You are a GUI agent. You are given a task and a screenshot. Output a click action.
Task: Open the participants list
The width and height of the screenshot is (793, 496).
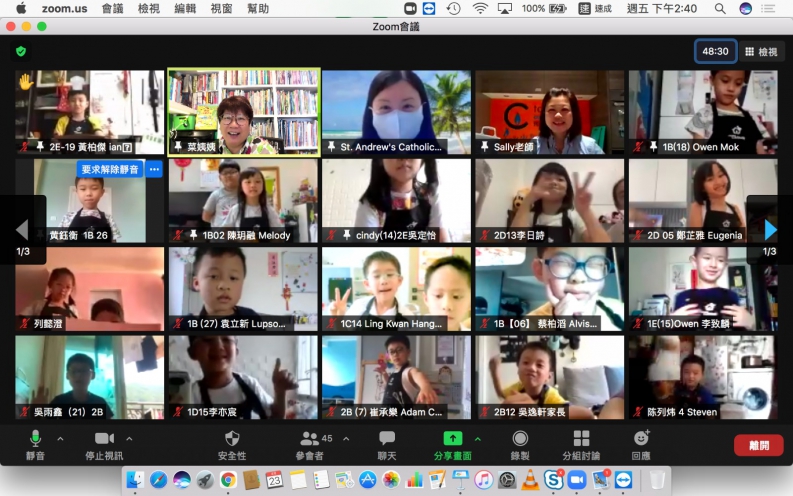310,439
